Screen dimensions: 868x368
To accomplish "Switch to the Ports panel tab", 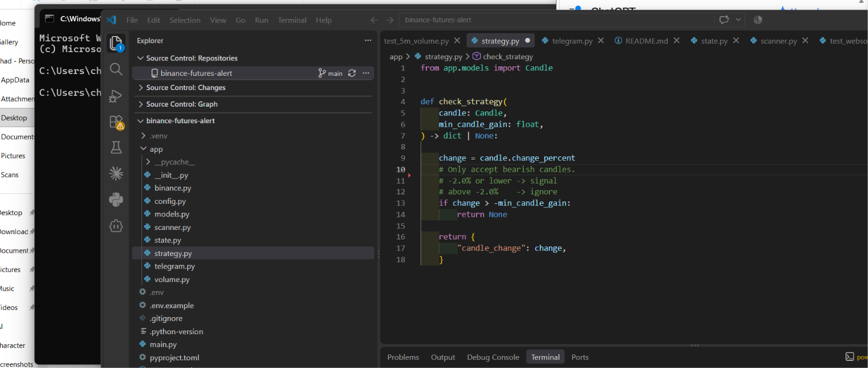I will pos(580,357).
